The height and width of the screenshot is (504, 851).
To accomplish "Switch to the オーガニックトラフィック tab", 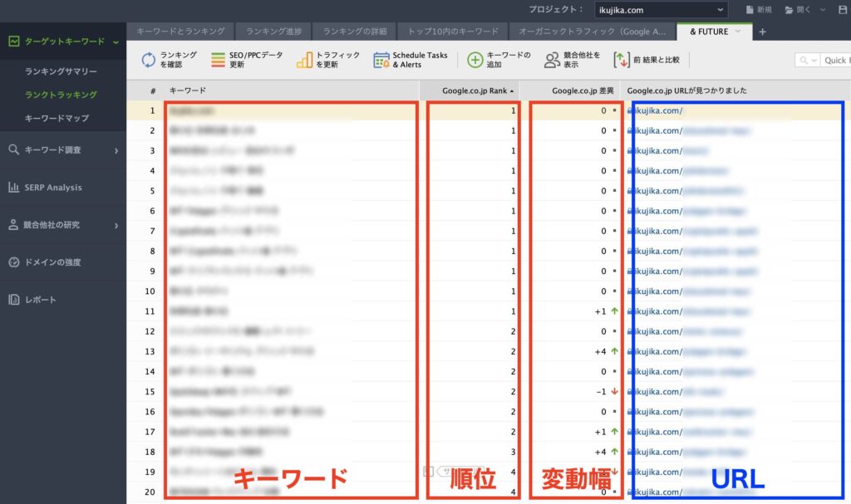I will point(592,32).
